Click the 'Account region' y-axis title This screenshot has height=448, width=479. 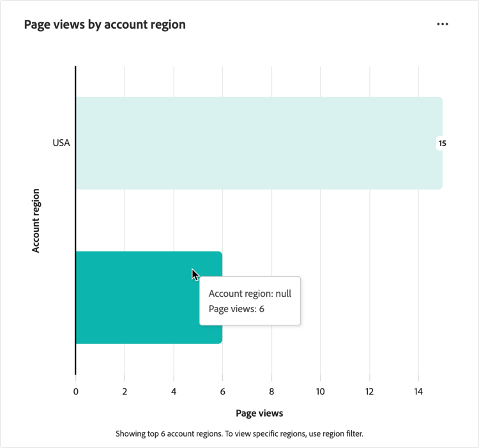[36, 220]
